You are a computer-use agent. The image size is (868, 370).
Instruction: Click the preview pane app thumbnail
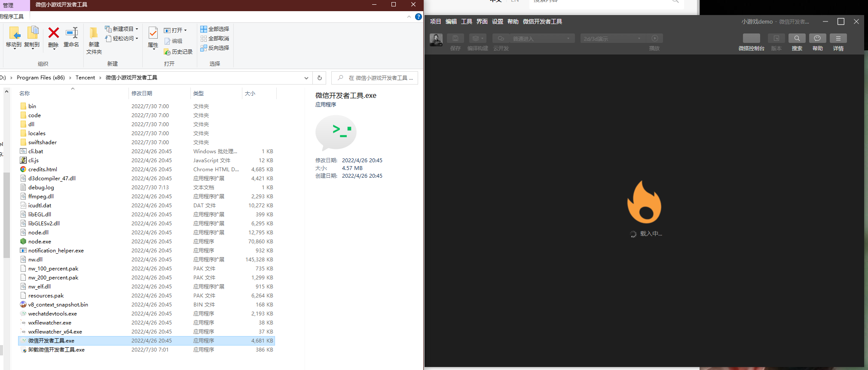[x=336, y=132]
